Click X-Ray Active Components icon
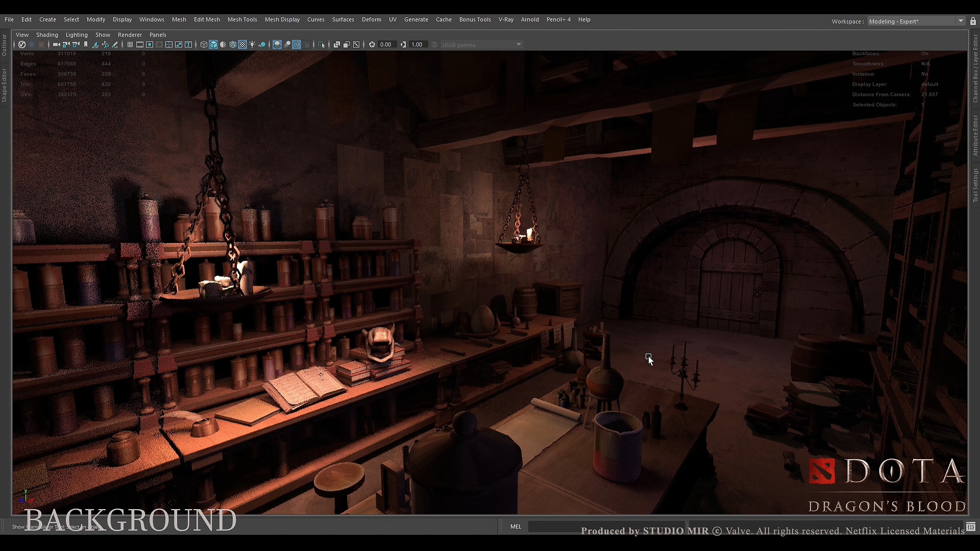This screenshot has width=980, height=551. pyautogui.click(x=347, y=44)
